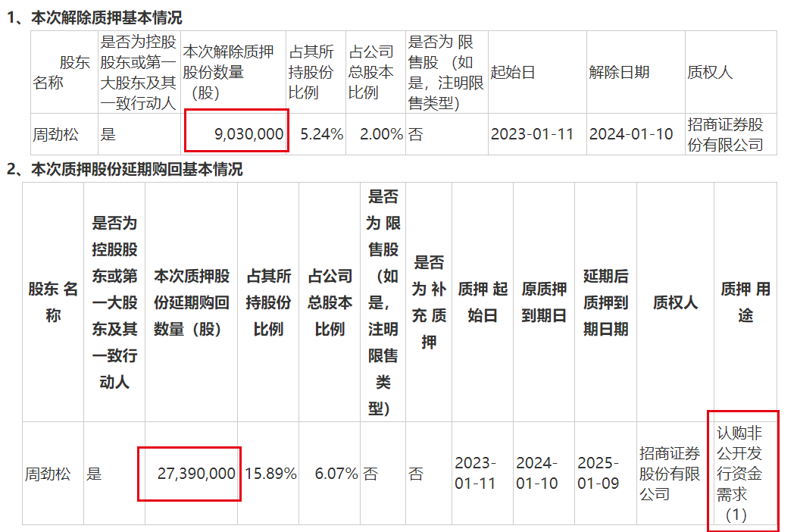Click the 2.00% total share capital cell
The image size is (797, 532).
[375, 134]
